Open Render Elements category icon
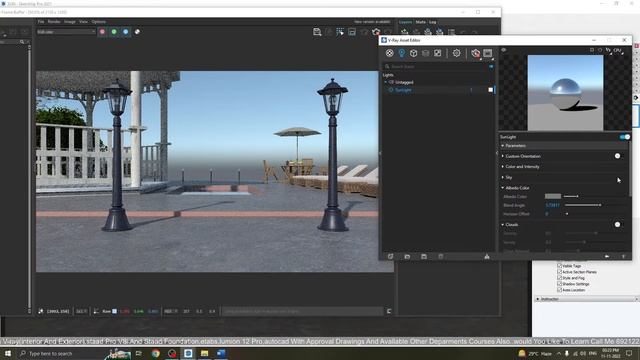The height and width of the screenshot is (360, 640). coord(425,53)
